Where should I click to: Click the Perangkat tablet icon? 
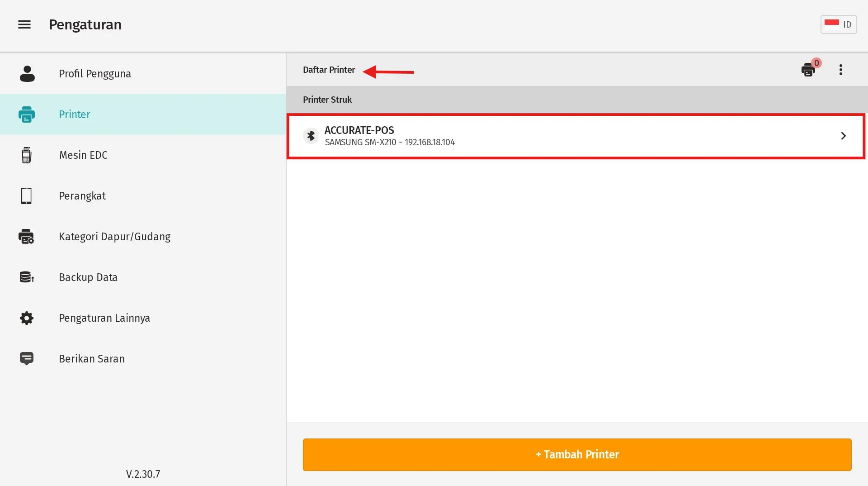click(x=27, y=196)
